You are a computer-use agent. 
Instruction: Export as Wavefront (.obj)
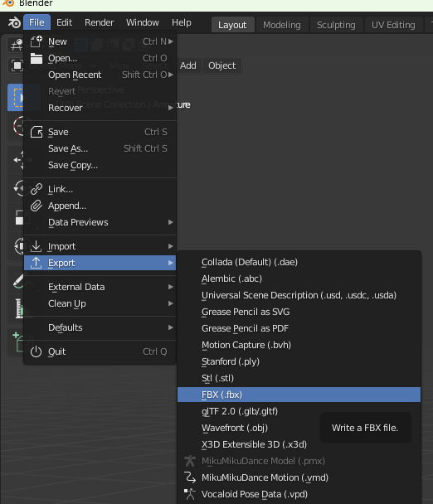coord(299,428)
